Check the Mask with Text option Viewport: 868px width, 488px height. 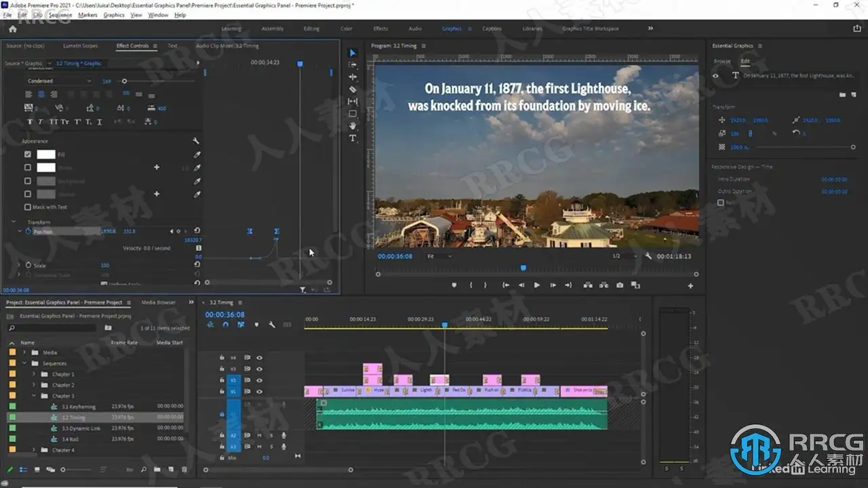pos(28,207)
